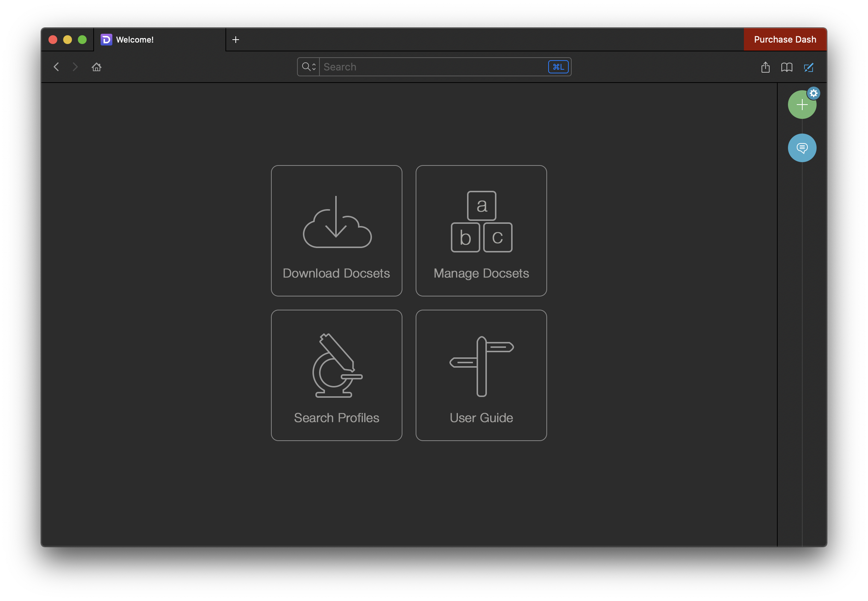Open Manage Docsets tile
Screen dimensions: 868x601
[481, 231]
